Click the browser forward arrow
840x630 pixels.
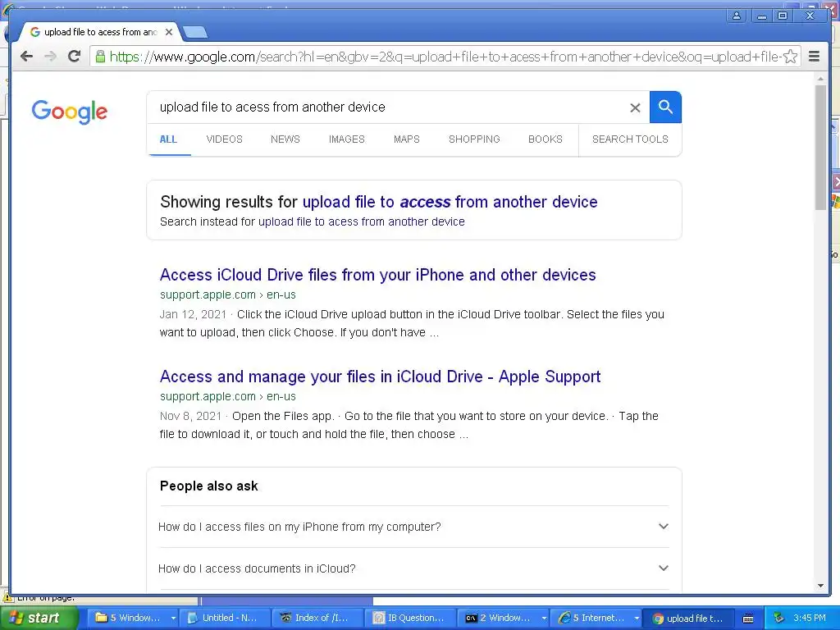click(x=50, y=57)
